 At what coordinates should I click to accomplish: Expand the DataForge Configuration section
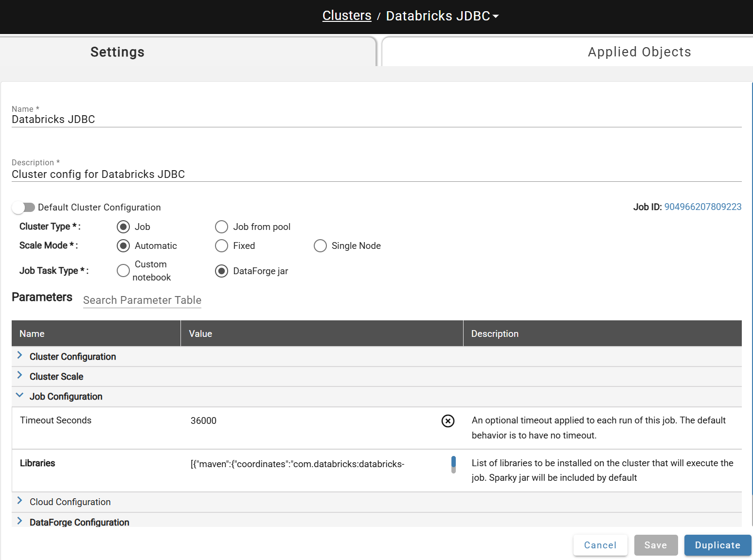pos(19,521)
